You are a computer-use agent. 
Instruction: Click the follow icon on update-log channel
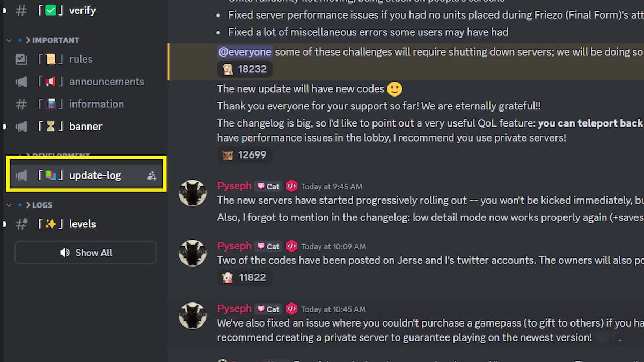pyautogui.click(x=151, y=175)
